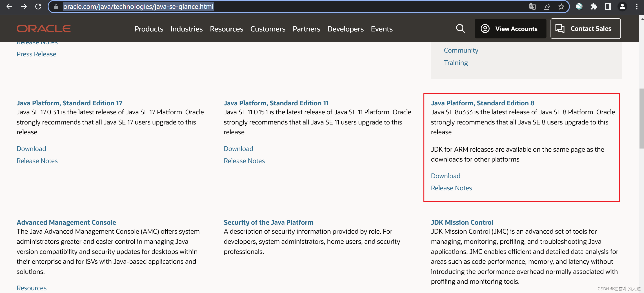Open the Chrome profile avatar
The image size is (644, 293).
(622, 7)
